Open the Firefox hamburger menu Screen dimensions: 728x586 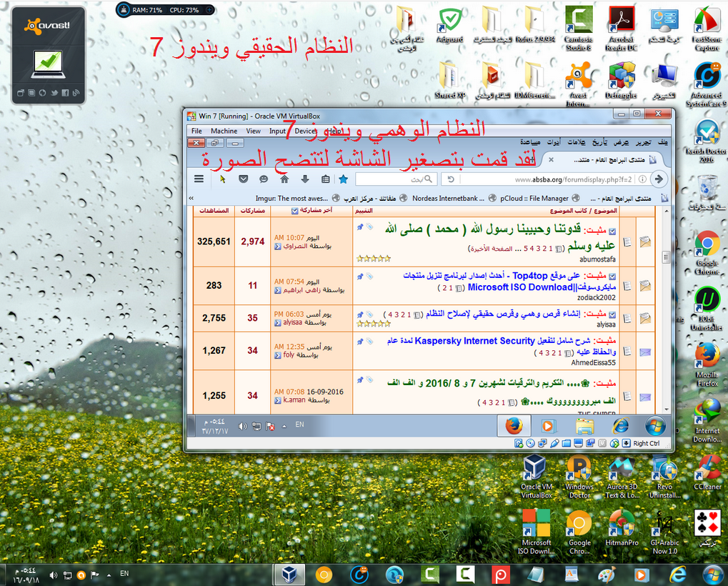199,179
